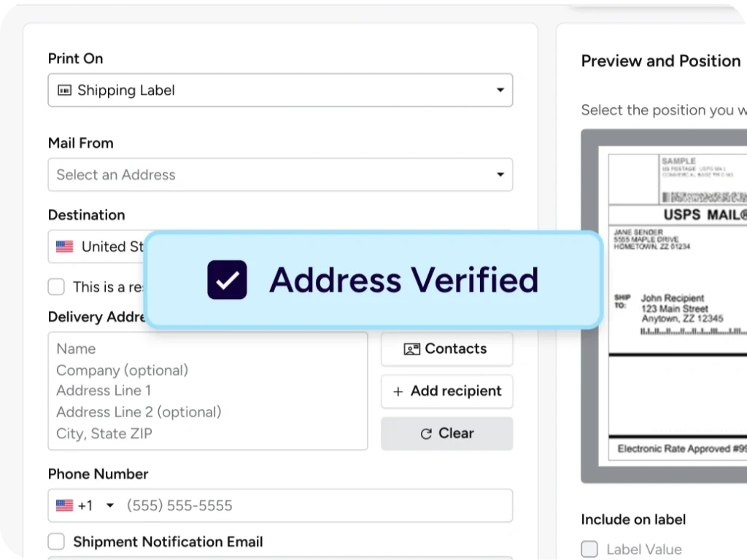Check the Label Value option
Image resolution: width=747 pixels, height=560 pixels.
[589, 549]
